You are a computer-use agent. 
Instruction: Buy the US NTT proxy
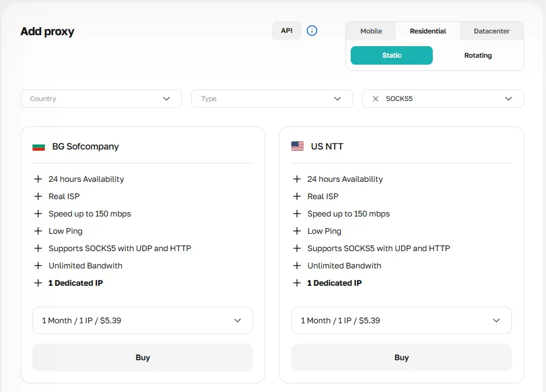[402, 357]
